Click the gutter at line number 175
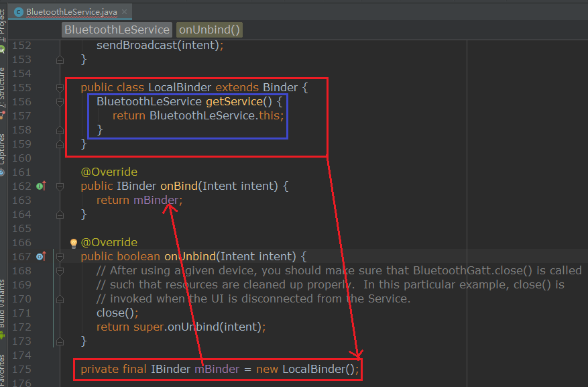Screen dimensions: 588x387 21,370
